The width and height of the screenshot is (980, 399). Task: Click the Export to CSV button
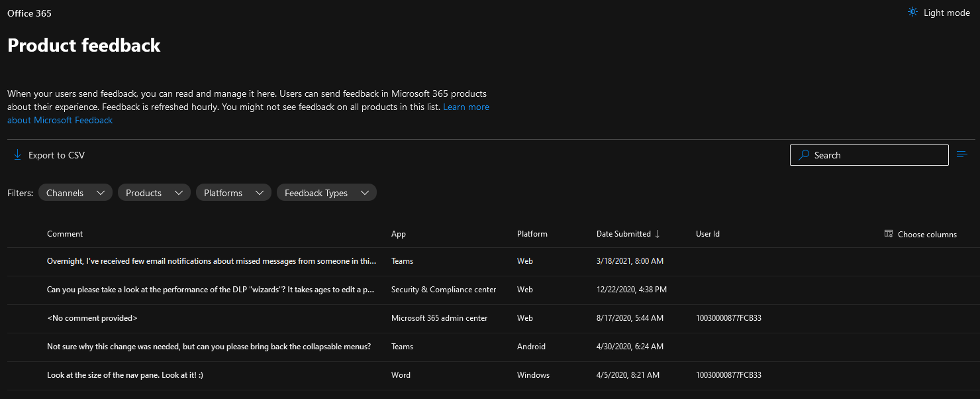(x=50, y=155)
